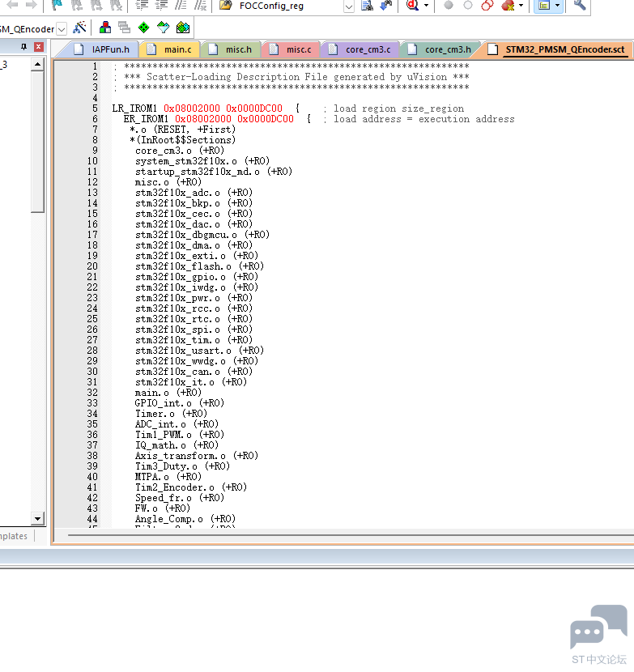The image size is (634, 672).
Task: Uncomment the selected lines
Action: (201, 5)
